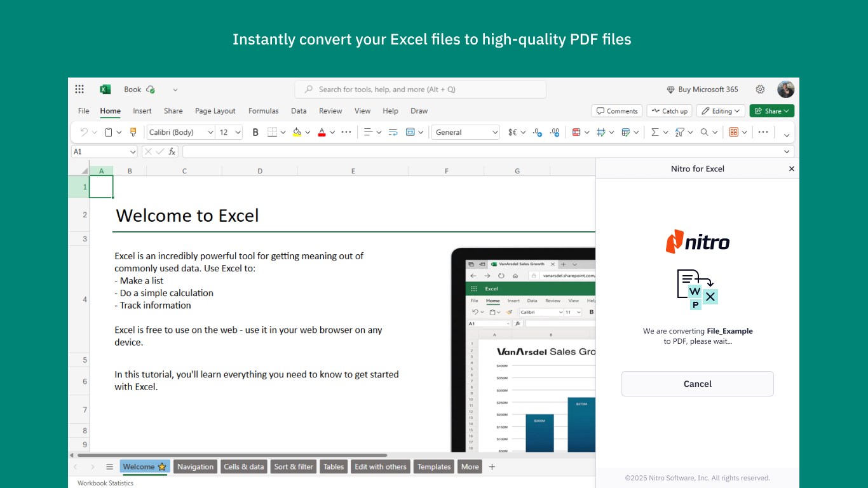
Task: Pick the yellow fill color bucket
Action: pos(296,132)
